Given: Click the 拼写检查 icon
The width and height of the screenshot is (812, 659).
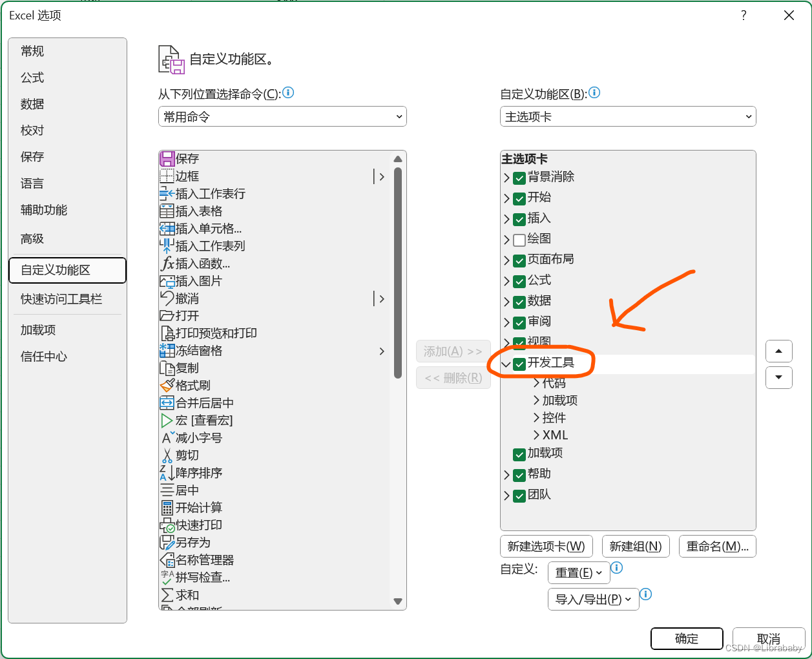Looking at the screenshot, I should (x=167, y=577).
